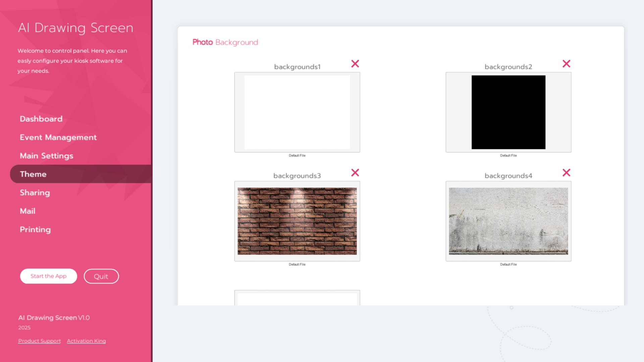Navigate to Sharing settings

tap(35, 192)
